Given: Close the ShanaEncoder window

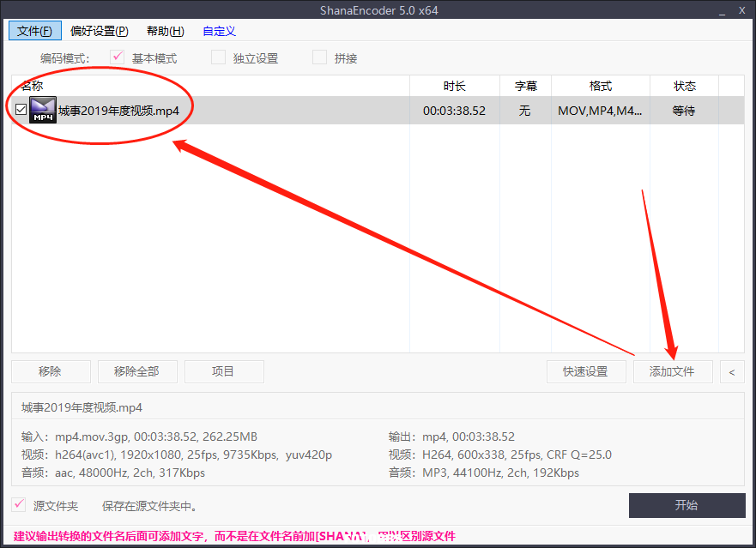Looking at the screenshot, I should 742,10.
